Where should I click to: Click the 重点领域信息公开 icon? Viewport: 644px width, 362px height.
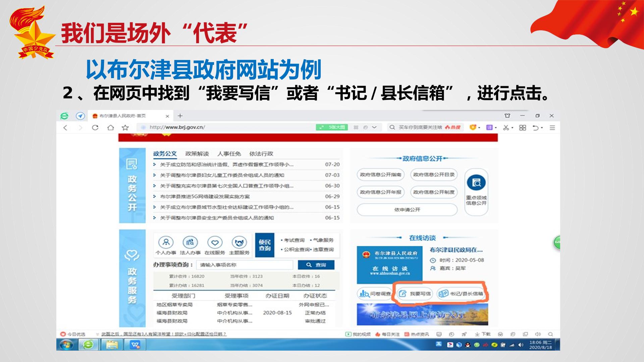pos(476,183)
